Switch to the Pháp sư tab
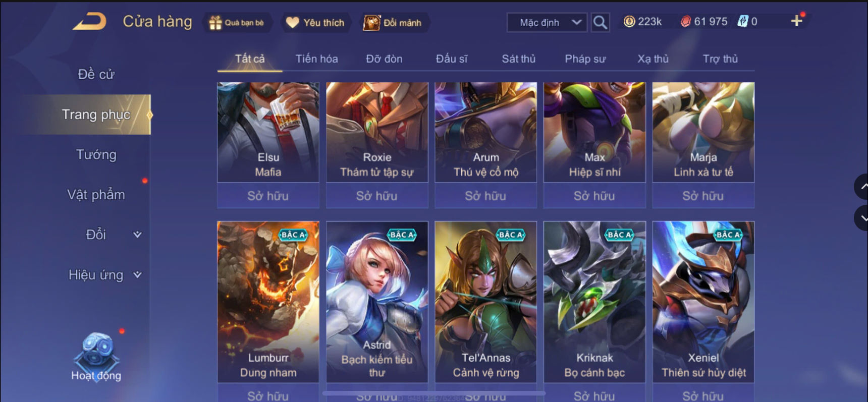The image size is (868, 402). click(585, 59)
